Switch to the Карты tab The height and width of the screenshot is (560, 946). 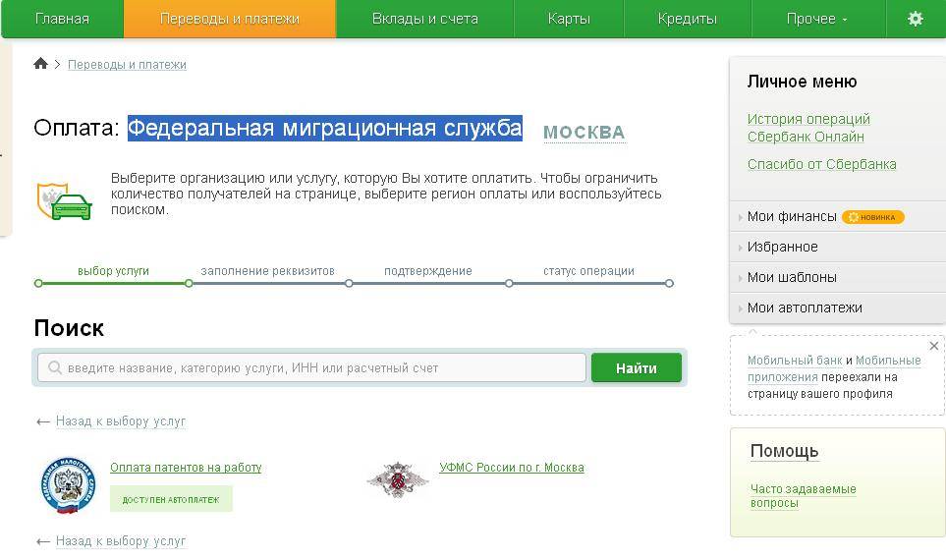pyautogui.click(x=569, y=19)
